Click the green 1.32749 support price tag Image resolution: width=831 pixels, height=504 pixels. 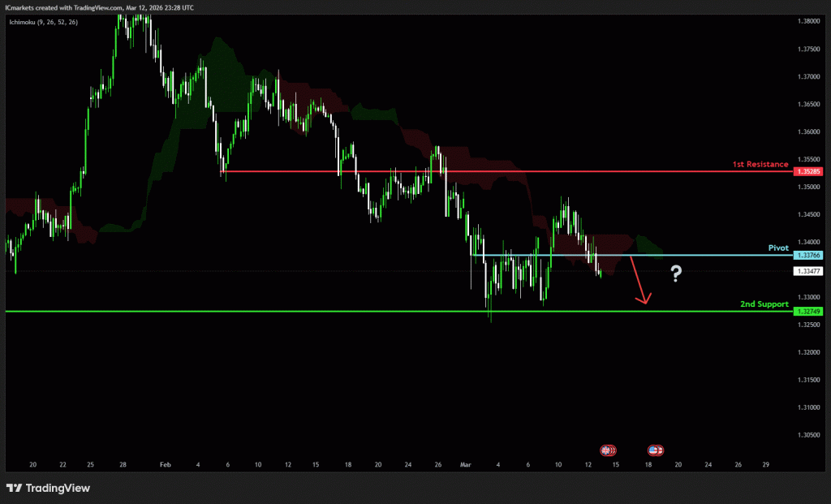coord(809,312)
